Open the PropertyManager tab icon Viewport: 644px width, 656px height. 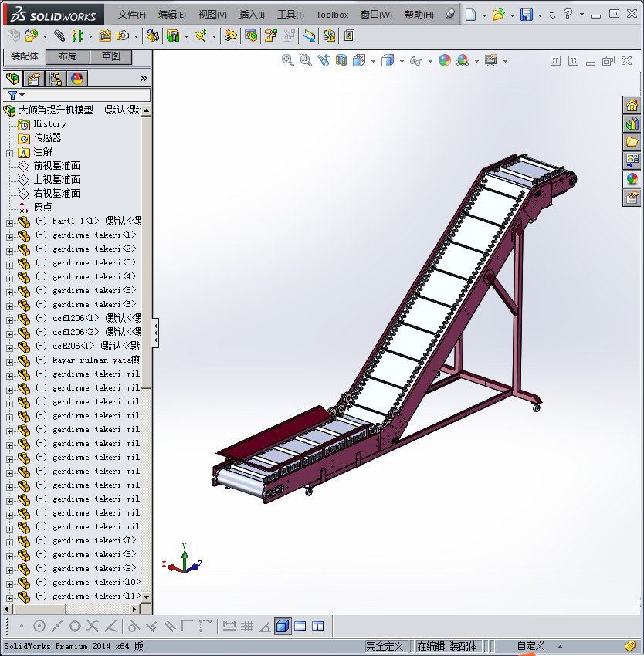[34, 79]
